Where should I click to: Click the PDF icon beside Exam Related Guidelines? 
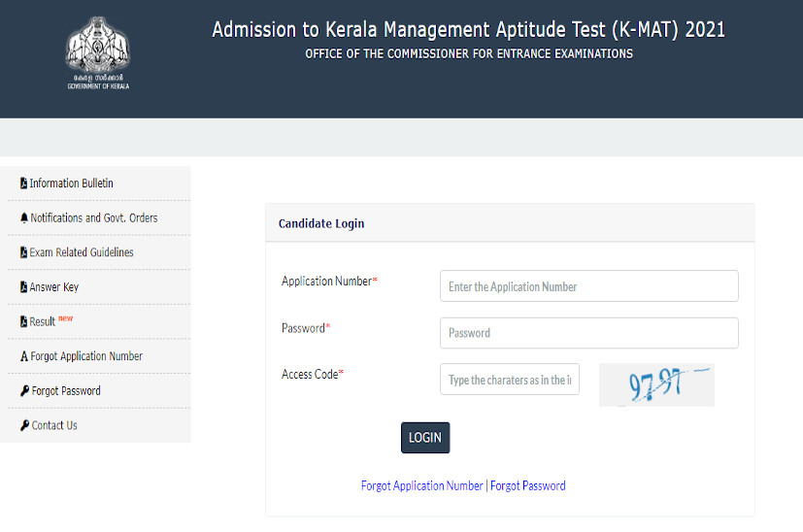(x=23, y=252)
